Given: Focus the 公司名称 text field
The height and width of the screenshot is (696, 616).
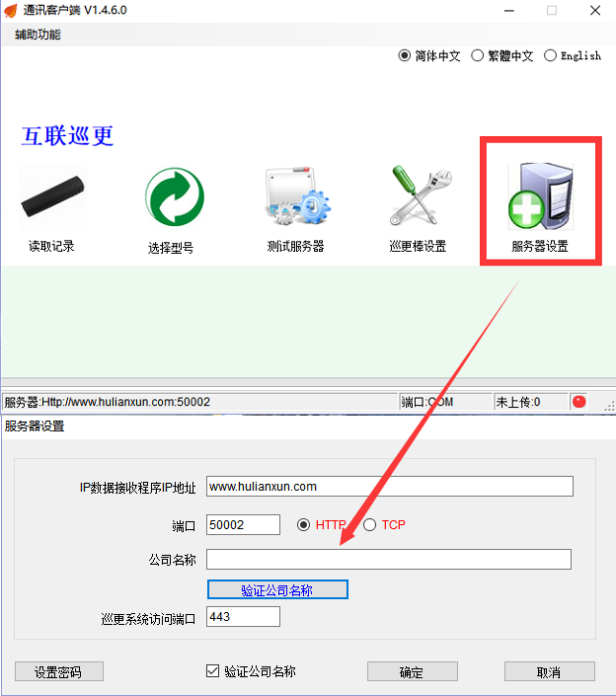Looking at the screenshot, I should (389, 560).
